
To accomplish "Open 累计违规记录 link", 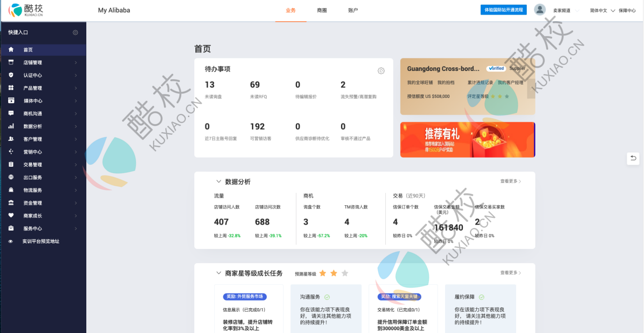I will (x=480, y=82).
